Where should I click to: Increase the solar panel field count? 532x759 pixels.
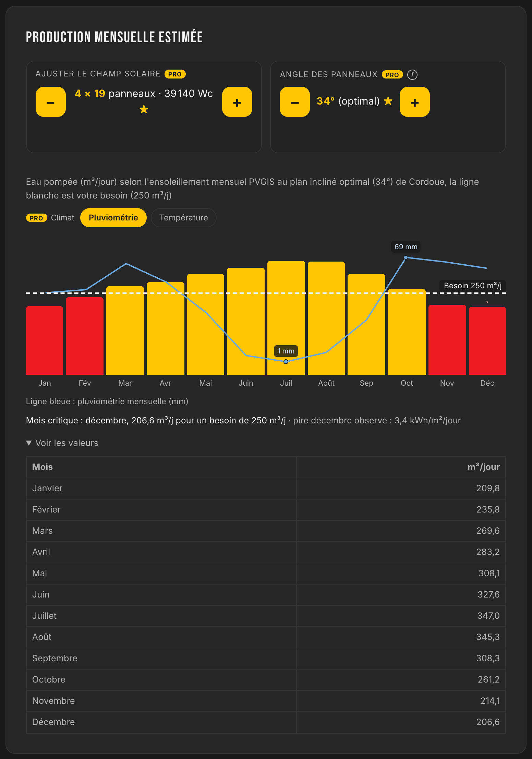tap(237, 102)
